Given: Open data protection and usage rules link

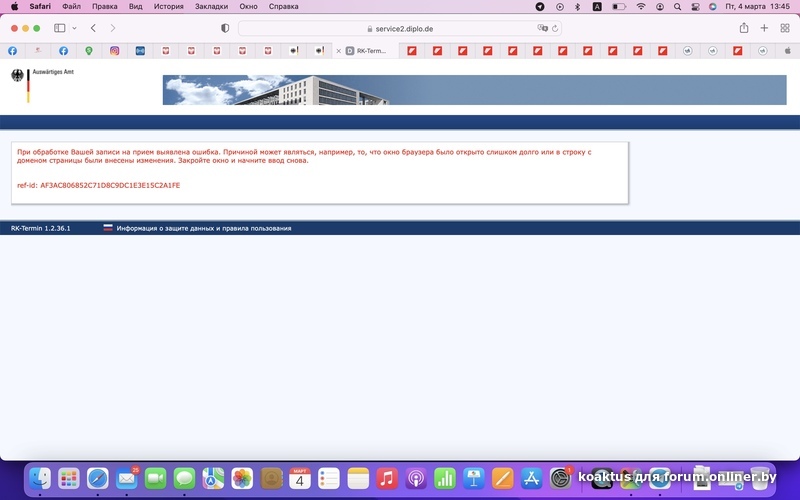Looking at the screenshot, I should pyautogui.click(x=203, y=228).
